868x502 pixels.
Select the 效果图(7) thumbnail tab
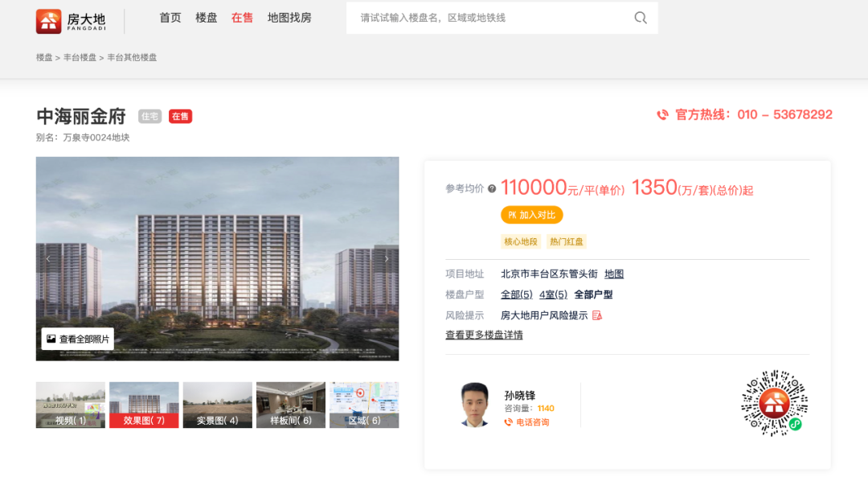(144, 405)
